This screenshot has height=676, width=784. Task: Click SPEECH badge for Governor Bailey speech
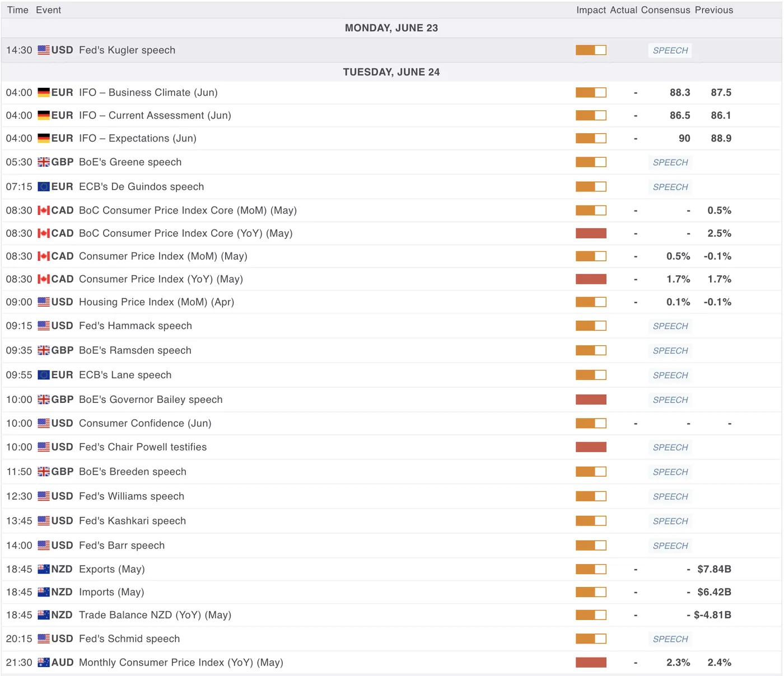[670, 400]
